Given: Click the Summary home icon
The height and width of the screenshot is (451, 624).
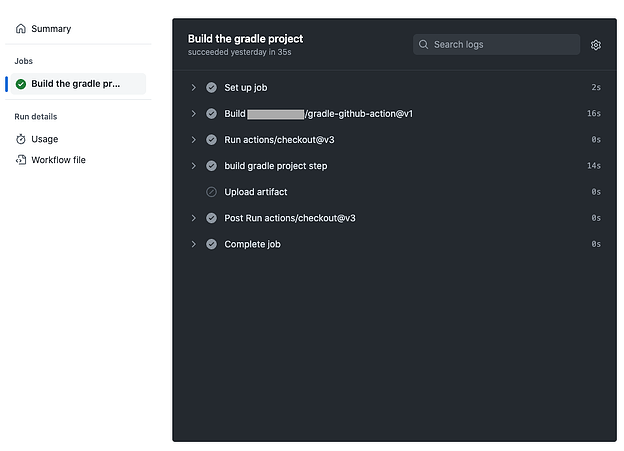Looking at the screenshot, I should (x=21, y=29).
